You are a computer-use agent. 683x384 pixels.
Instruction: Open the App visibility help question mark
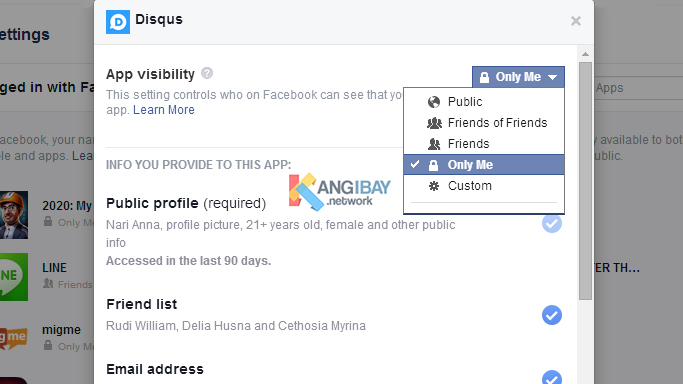click(207, 73)
